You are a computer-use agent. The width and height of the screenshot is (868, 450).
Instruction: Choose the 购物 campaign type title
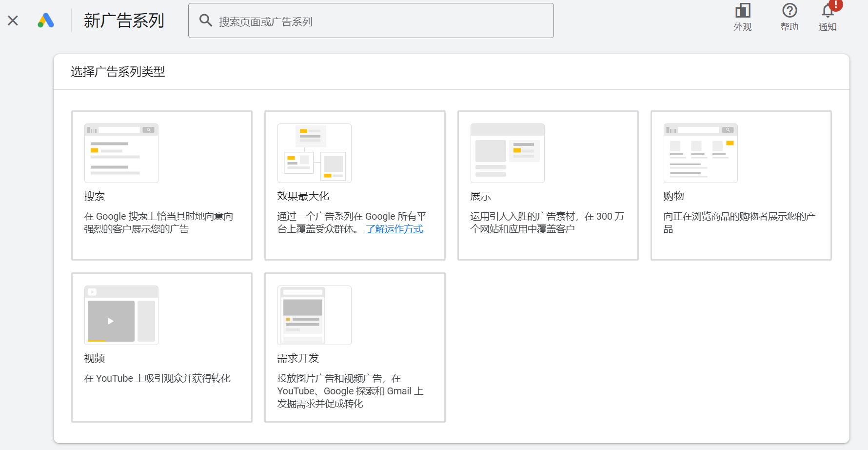point(674,196)
